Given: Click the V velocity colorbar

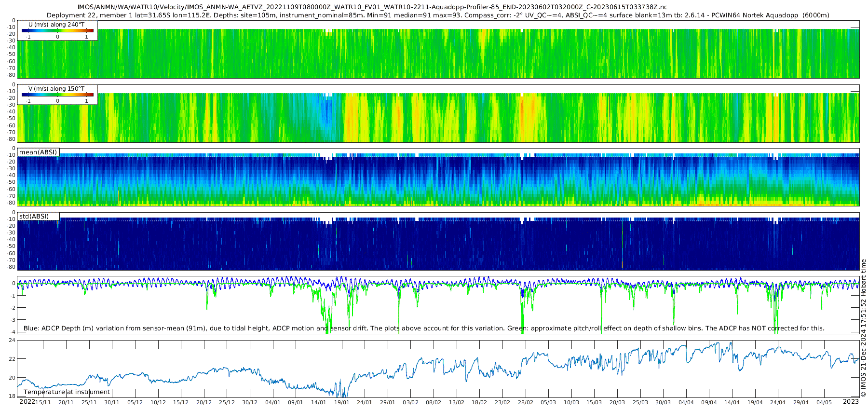Looking at the screenshot, I should point(57,95).
